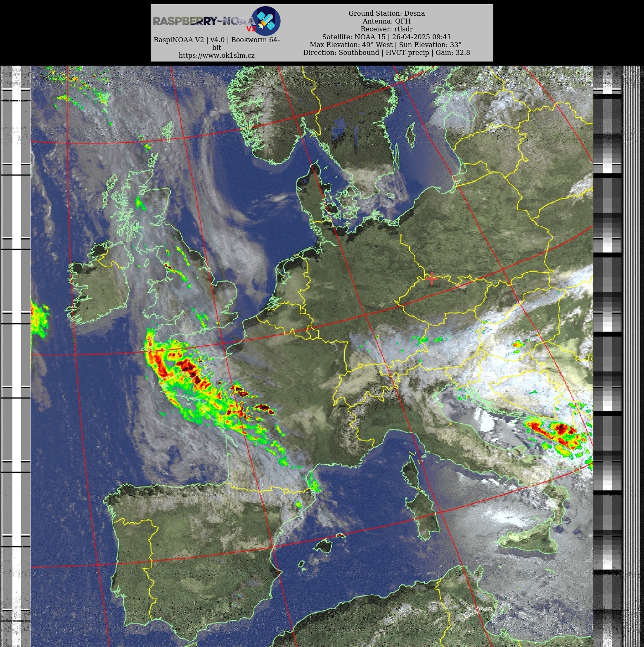Viewport: 644px width, 647px height.
Task: Select the 'Ground Station: Desna' text line
Action: click(386, 13)
